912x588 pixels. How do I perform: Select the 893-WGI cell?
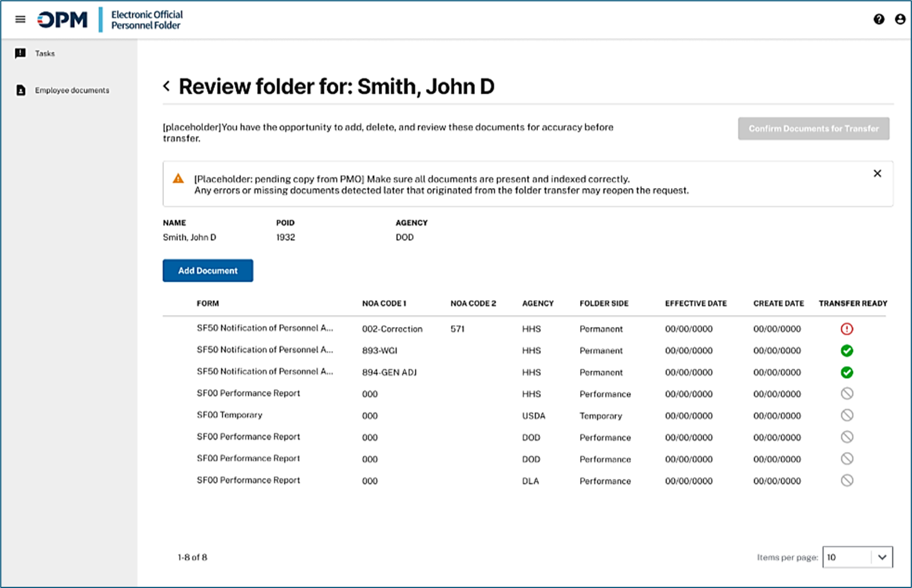click(379, 351)
